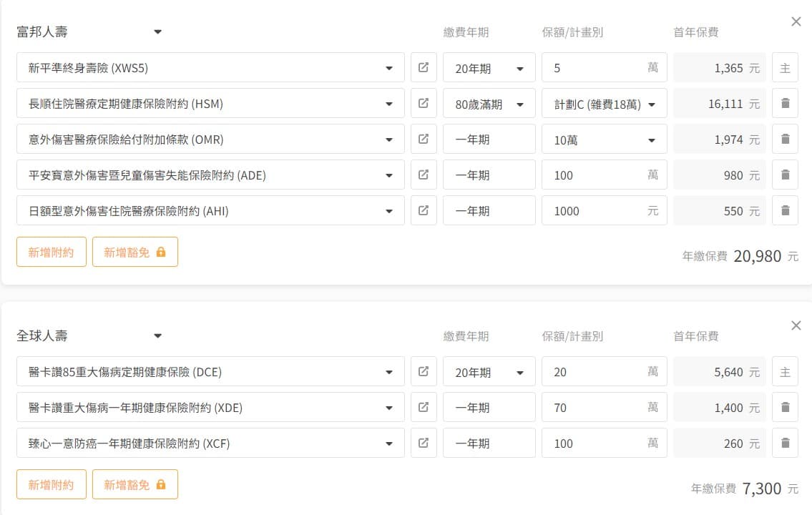Delete the 長順住院醫療 (HSM) rider row
812x515 pixels.
[785, 104]
